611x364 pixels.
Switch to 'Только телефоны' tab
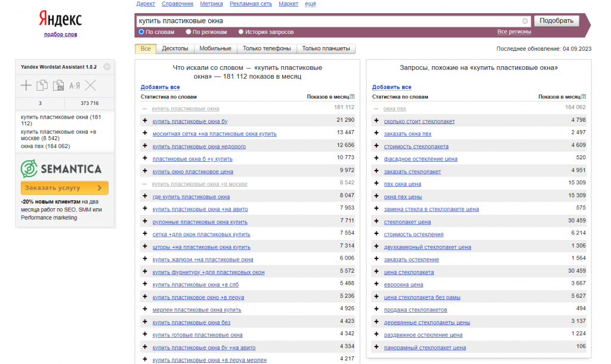click(x=267, y=48)
